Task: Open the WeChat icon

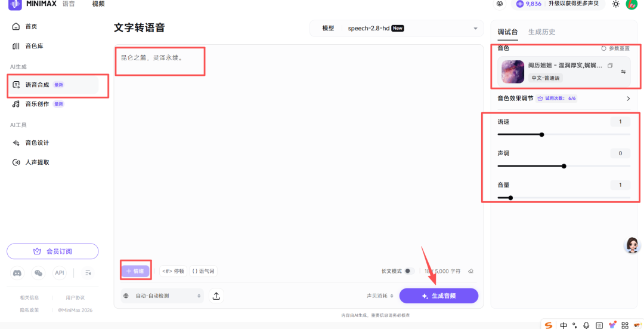Action: coord(39,273)
